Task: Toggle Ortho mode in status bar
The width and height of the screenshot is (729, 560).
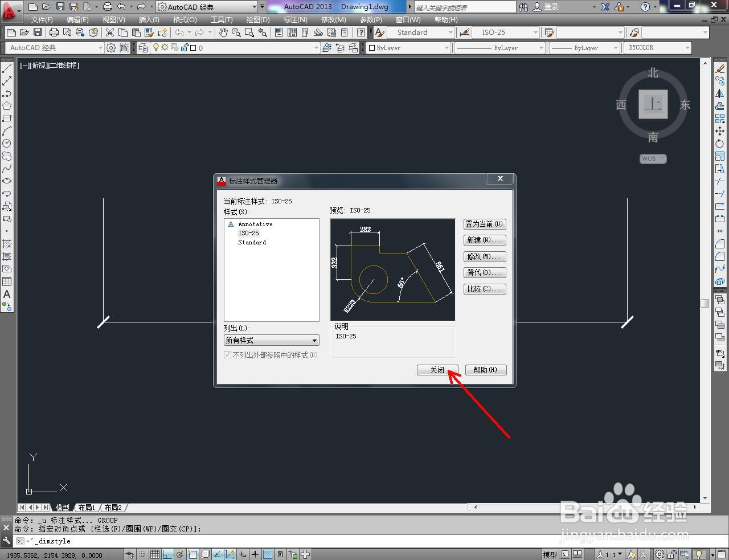Action: tap(167, 554)
